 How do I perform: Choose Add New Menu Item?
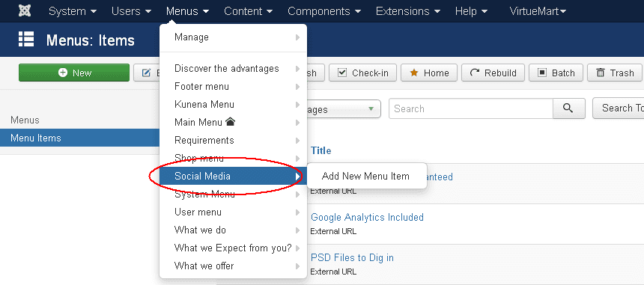click(x=365, y=177)
